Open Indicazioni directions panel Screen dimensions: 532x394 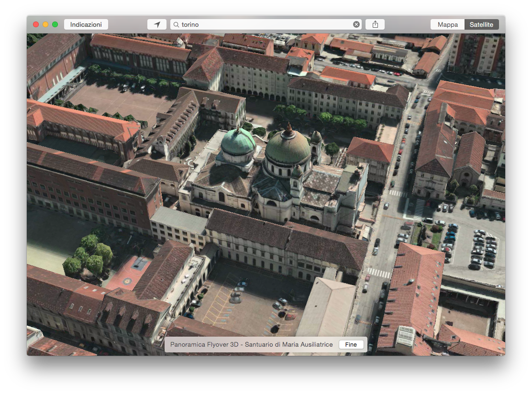click(x=86, y=24)
